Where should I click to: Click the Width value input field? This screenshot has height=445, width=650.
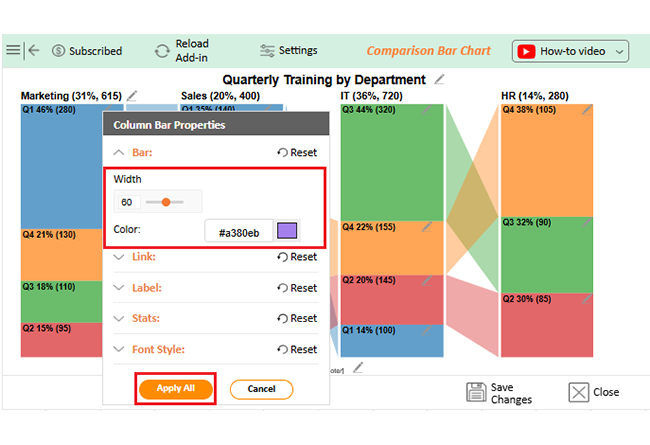pos(127,202)
